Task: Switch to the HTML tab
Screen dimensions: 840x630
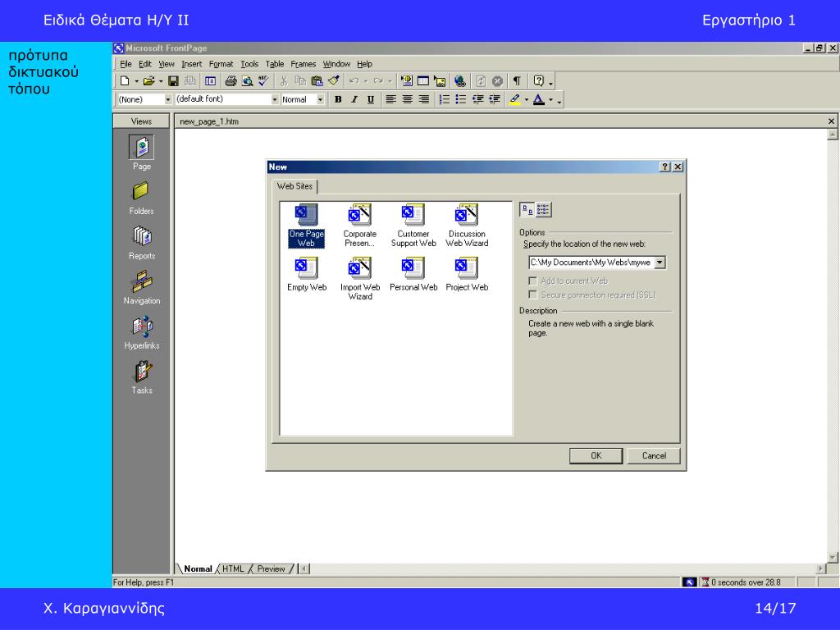Action: coord(233,569)
